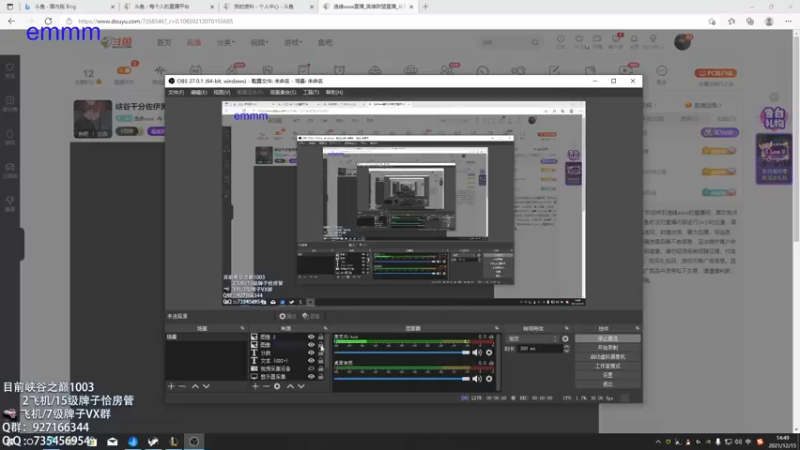Open transition properties gear next to 渐变
The width and height of the screenshot is (800, 450).
pos(565,339)
